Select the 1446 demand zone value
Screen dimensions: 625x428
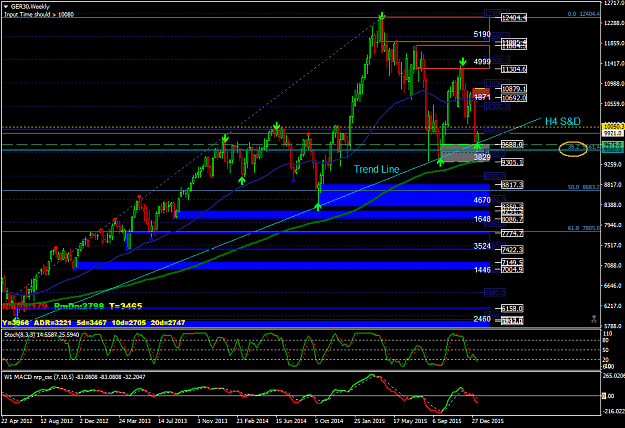click(x=482, y=270)
